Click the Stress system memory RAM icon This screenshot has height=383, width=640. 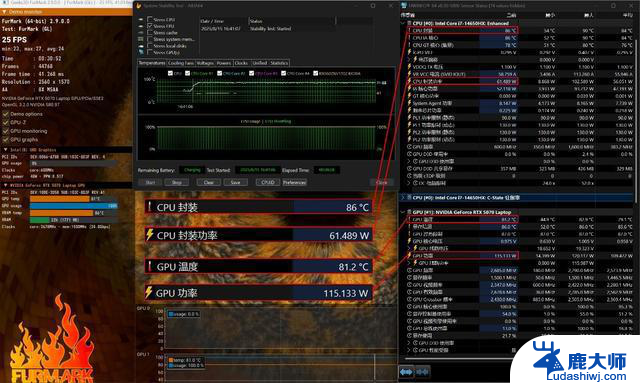click(141, 39)
